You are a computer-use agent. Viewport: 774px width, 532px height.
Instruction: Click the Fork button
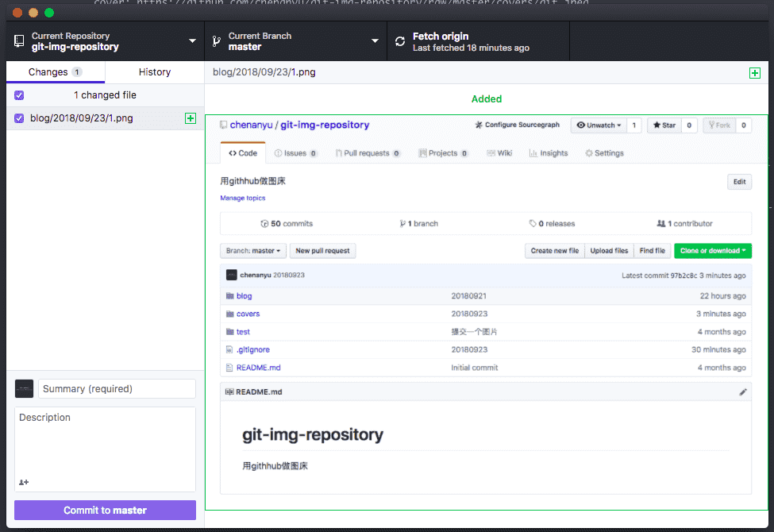(719, 125)
